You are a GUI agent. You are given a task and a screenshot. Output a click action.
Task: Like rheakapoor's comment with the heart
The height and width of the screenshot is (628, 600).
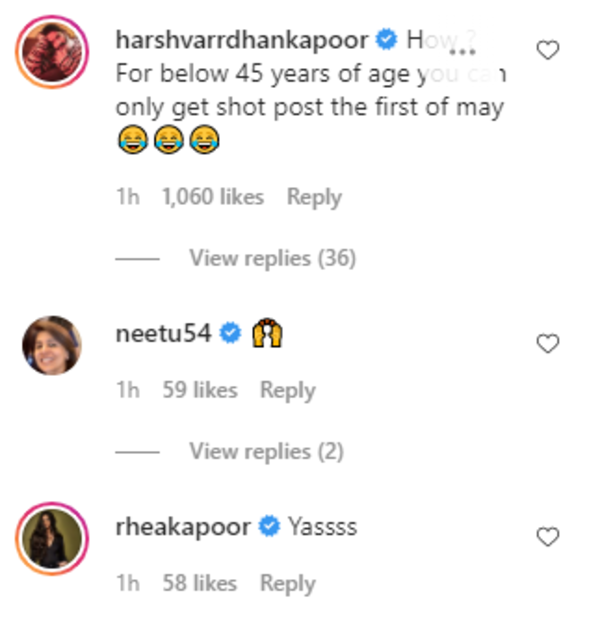point(548,537)
